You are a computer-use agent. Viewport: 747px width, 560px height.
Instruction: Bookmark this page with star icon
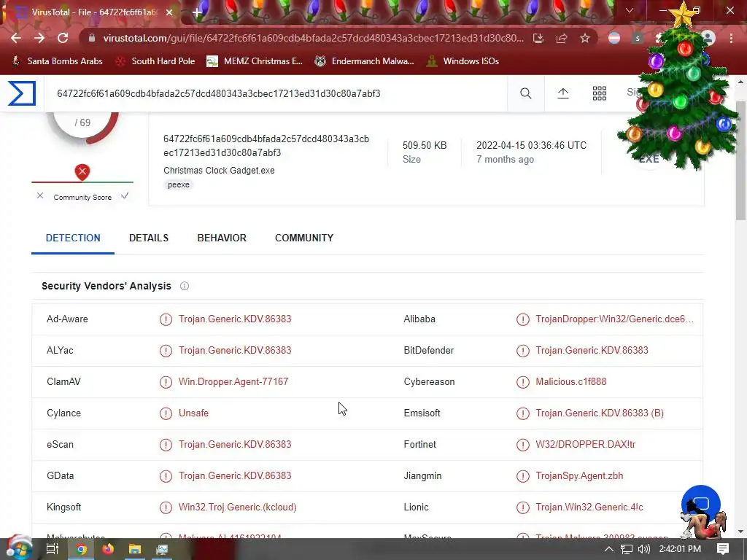point(585,38)
